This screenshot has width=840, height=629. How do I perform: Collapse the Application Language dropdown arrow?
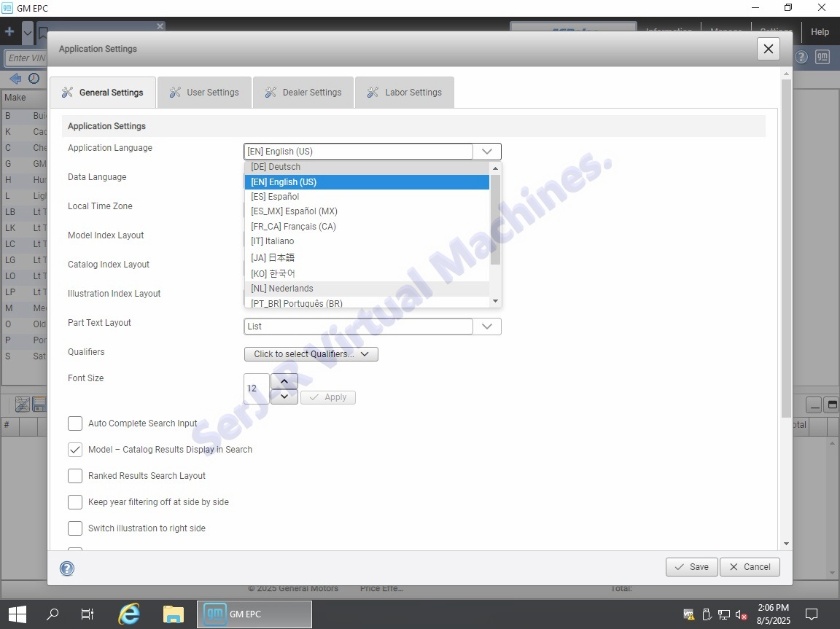pyautogui.click(x=487, y=152)
